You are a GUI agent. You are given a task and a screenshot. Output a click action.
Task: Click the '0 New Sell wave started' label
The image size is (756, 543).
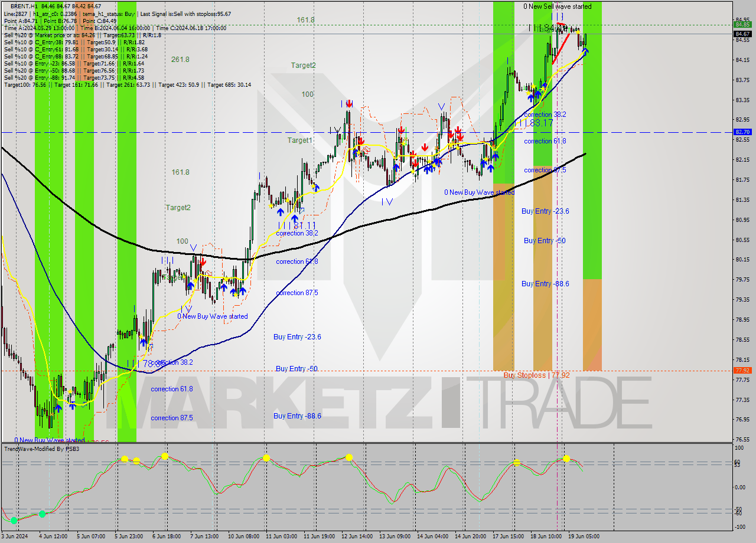pos(557,6)
